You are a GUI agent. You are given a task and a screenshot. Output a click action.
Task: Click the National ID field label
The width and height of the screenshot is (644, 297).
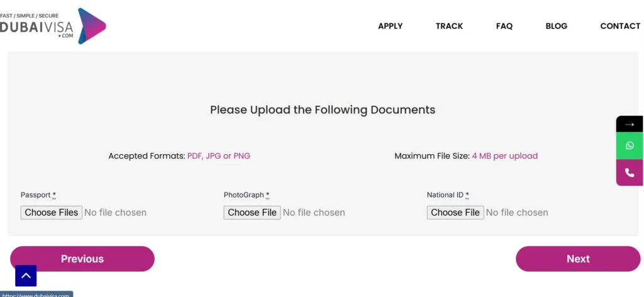click(x=445, y=195)
